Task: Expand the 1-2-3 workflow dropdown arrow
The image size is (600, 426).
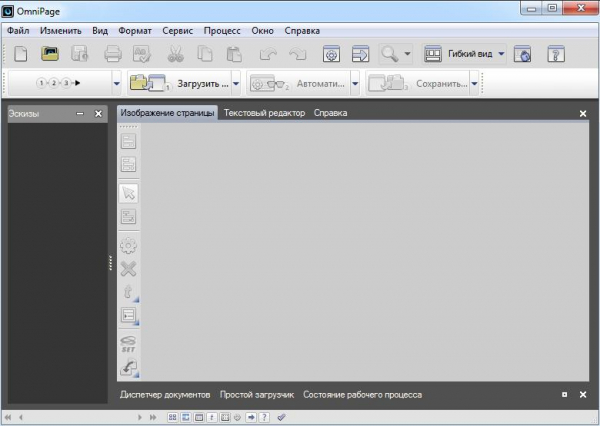Action: pyautogui.click(x=117, y=83)
